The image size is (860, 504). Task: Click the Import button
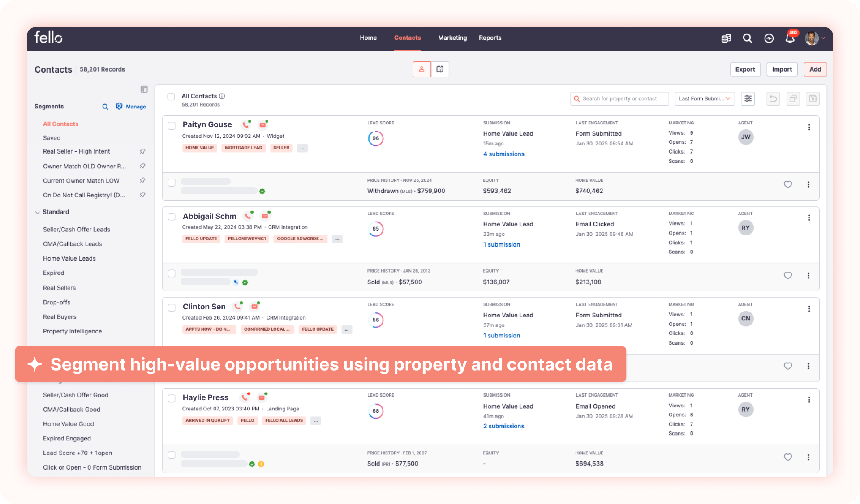point(782,69)
